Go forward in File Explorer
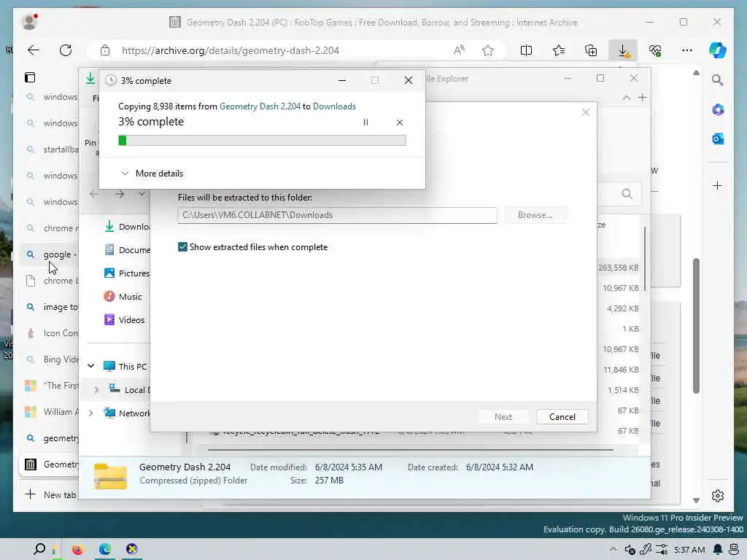This screenshot has height=560, width=747. coord(120,194)
